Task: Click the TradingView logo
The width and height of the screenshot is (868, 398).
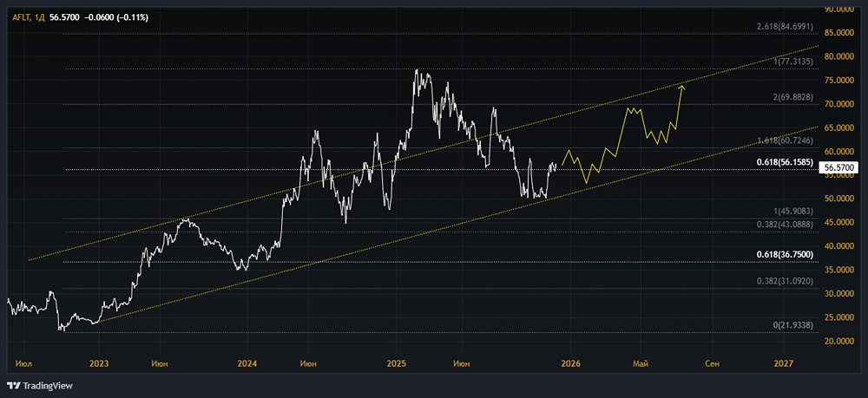Action: [x=40, y=386]
